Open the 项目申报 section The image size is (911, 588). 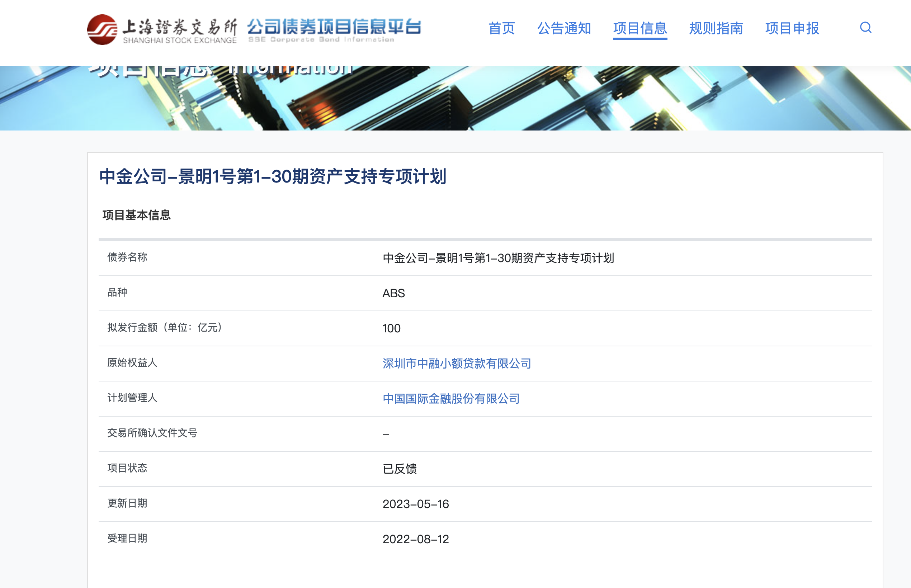[792, 29]
